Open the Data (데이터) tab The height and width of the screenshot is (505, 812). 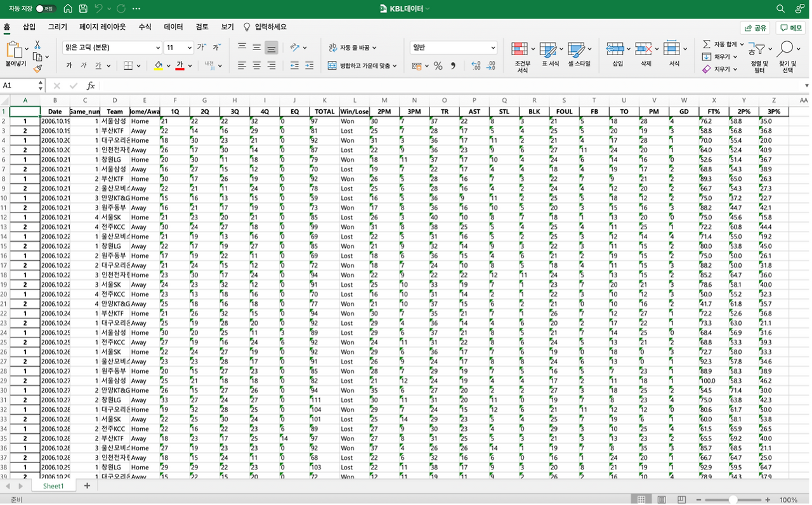point(174,27)
